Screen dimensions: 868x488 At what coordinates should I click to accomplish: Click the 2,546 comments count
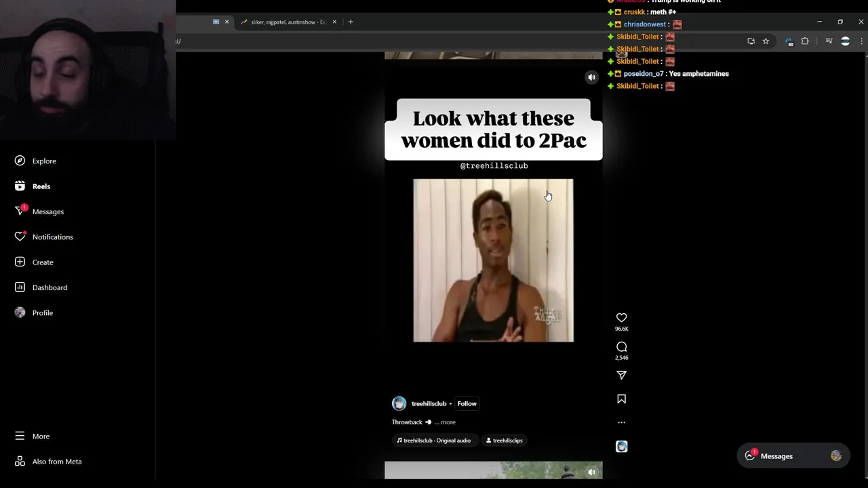pyautogui.click(x=621, y=358)
